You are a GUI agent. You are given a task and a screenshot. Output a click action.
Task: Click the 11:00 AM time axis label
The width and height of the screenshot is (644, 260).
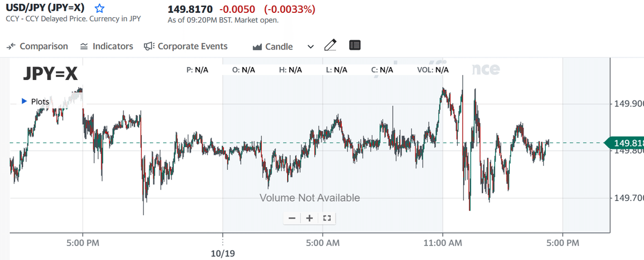(442, 243)
